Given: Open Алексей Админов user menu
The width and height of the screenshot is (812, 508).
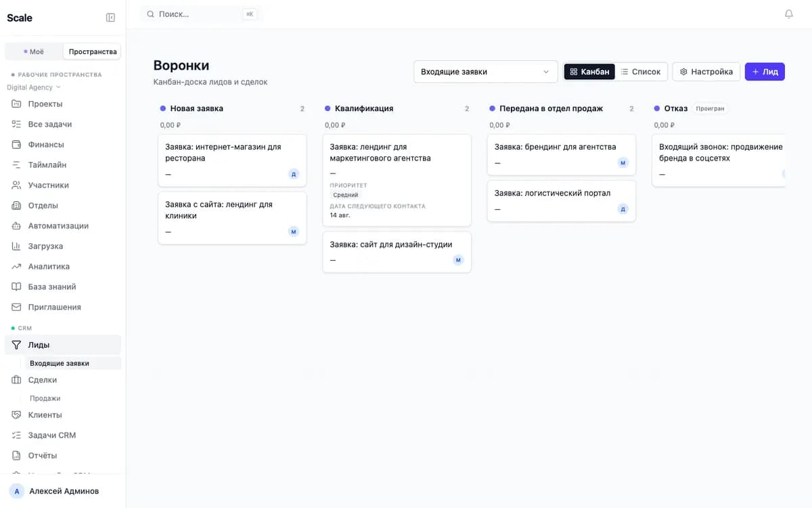Looking at the screenshot, I should pos(63,491).
